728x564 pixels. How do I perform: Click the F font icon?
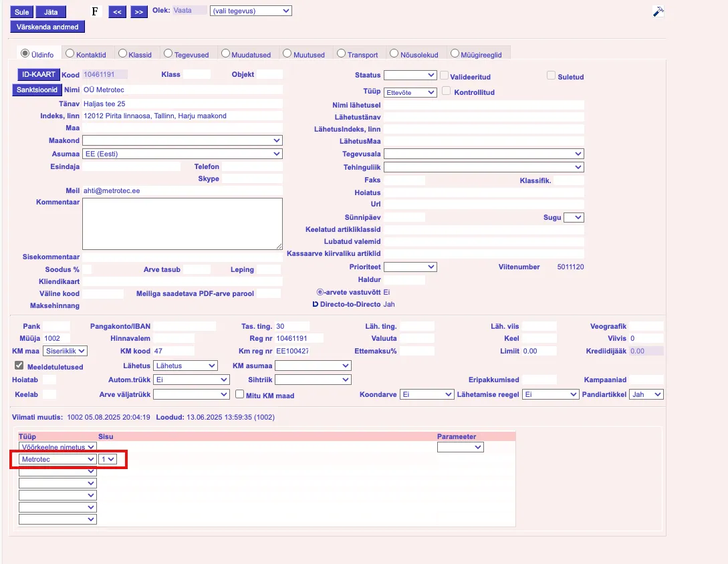pyautogui.click(x=94, y=12)
